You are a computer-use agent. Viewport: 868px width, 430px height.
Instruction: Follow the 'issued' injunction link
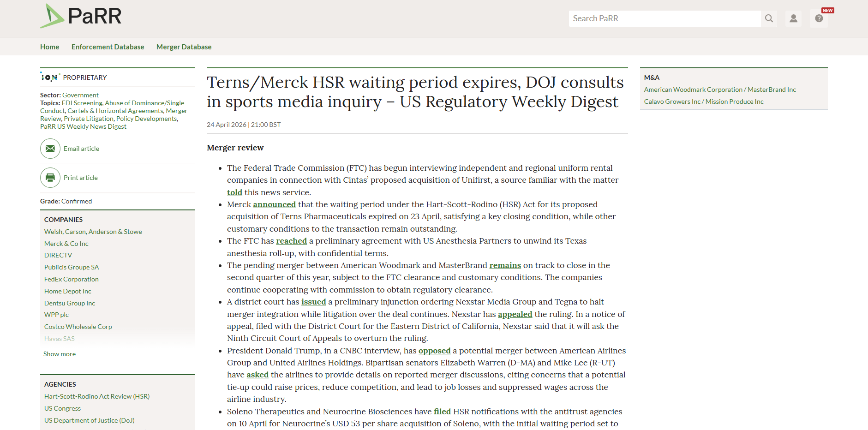[313, 302]
